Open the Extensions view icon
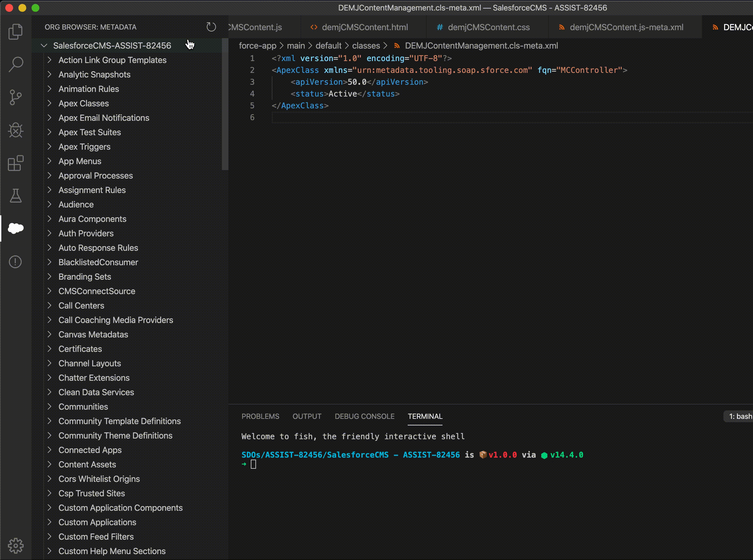 click(x=15, y=163)
